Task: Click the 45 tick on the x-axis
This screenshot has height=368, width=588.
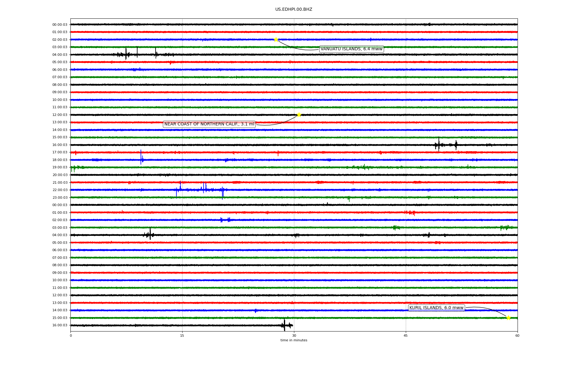Action: coord(405,336)
